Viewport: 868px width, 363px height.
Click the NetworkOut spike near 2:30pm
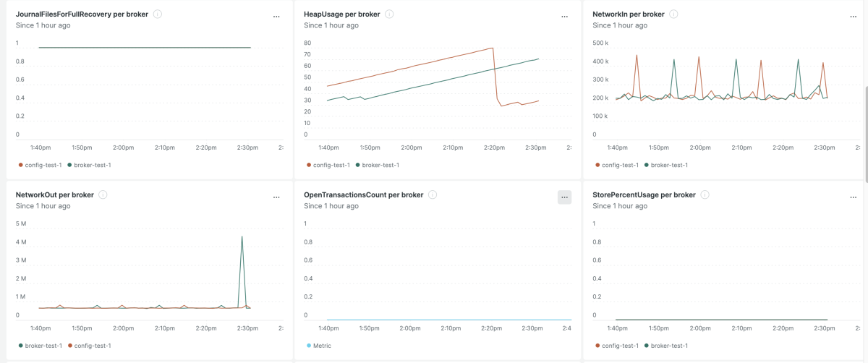coord(242,237)
